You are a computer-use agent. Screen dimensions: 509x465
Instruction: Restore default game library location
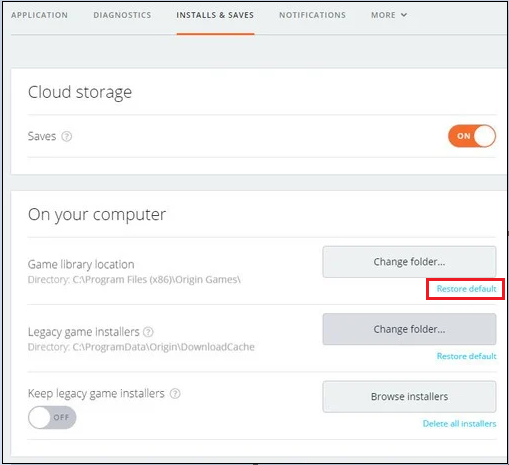pyautogui.click(x=466, y=289)
